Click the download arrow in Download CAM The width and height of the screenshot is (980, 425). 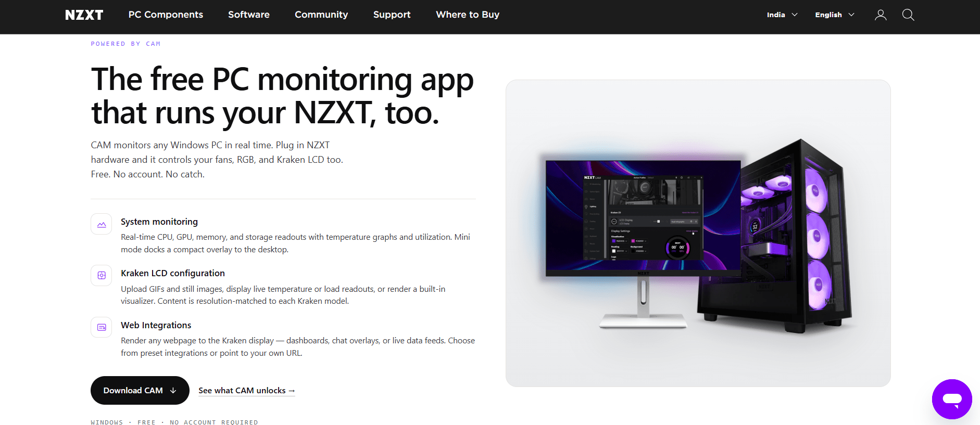click(x=173, y=391)
